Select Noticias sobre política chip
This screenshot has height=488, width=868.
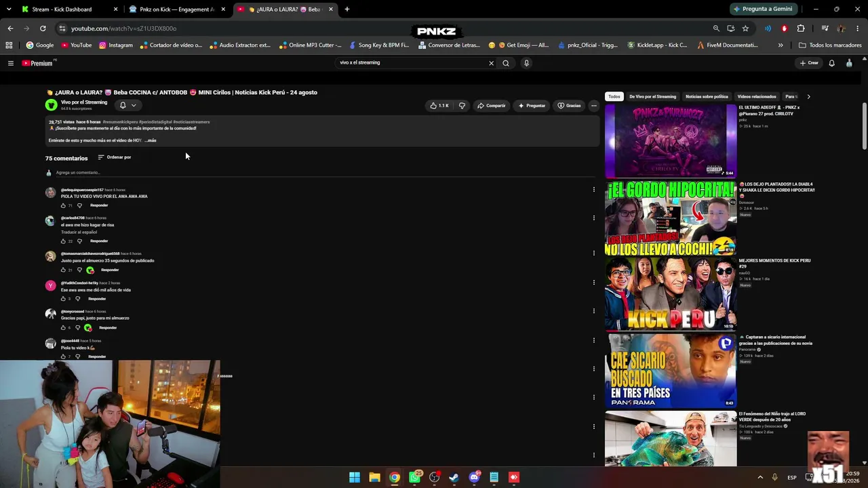pyautogui.click(x=707, y=97)
